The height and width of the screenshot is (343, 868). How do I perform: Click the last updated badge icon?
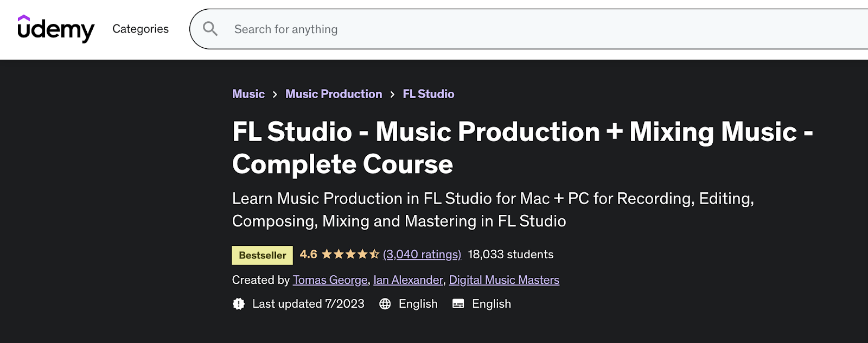pyautogui.click(x=239, y=304)
